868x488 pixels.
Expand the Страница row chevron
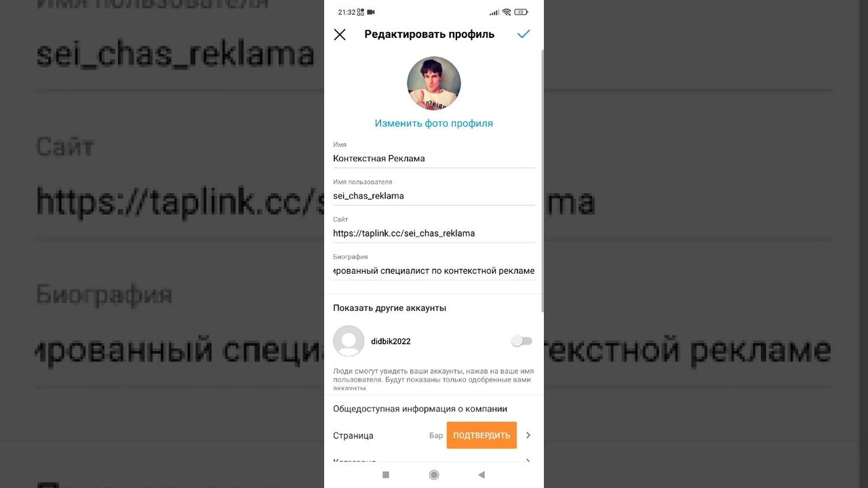pyautogui.click(x=528, y=435)
